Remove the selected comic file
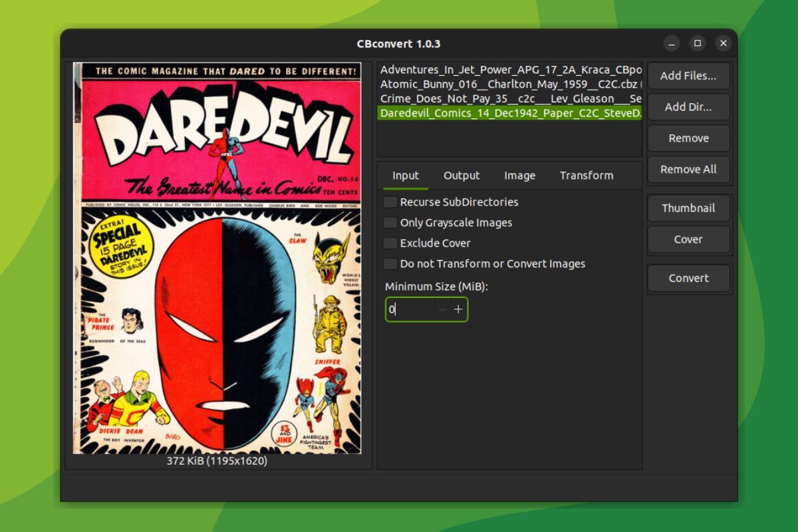 [688, 138]
